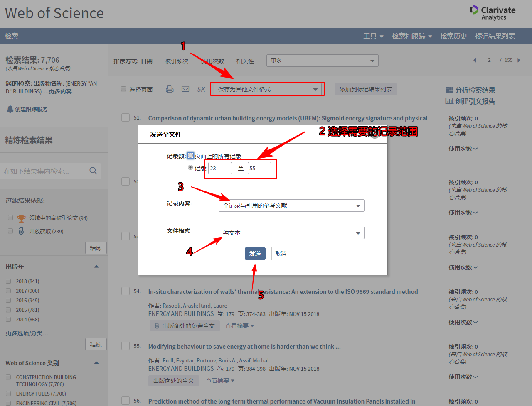The image size is (532, 406).
Task: Select checkbox for record 55
Action: pyautogui.click(x=126, y=346)
